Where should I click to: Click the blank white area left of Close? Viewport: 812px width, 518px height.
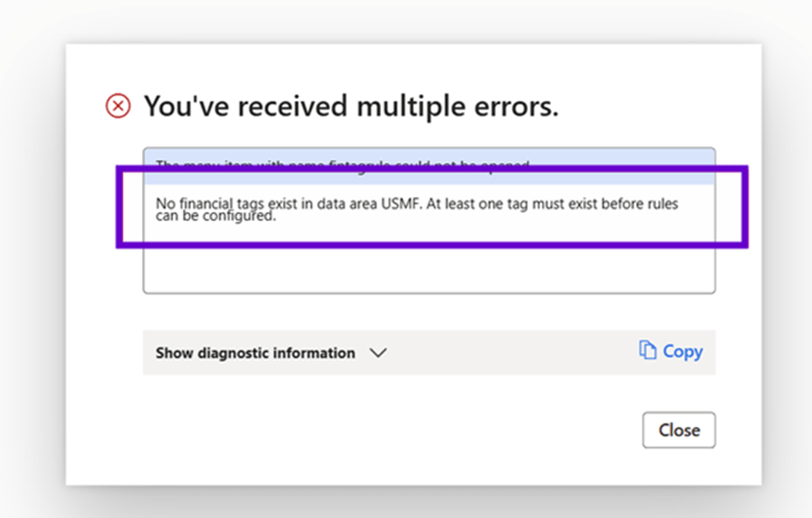(394, 430)
